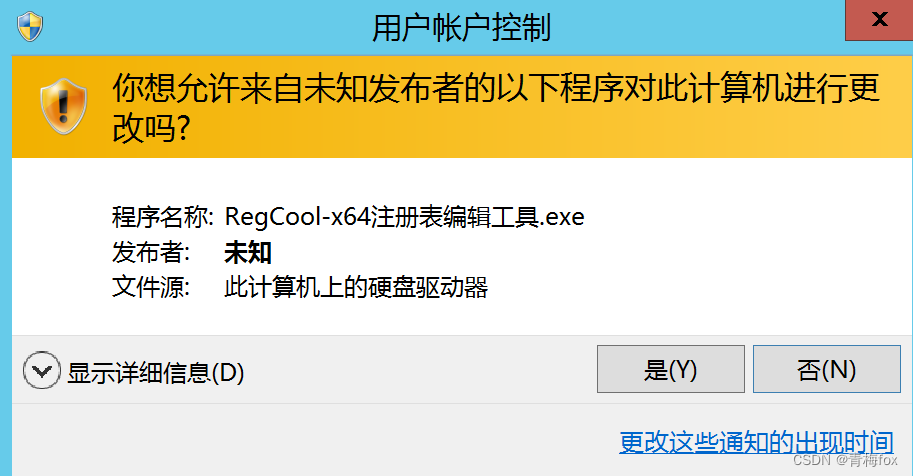Click the RegCool-x64注册表编辑工具.exe program name
The width and height of the screenshot is (913, 476).
(405, 217)
